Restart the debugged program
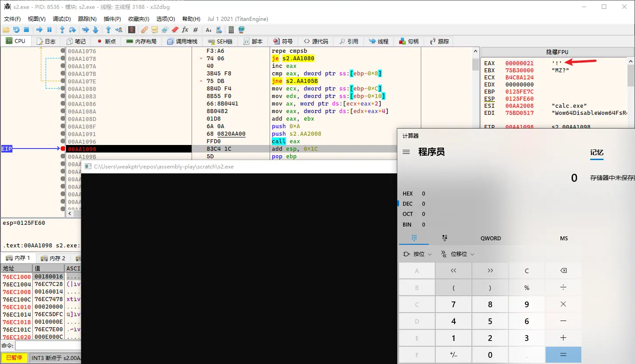635x364 pixels. click(16, 30)
